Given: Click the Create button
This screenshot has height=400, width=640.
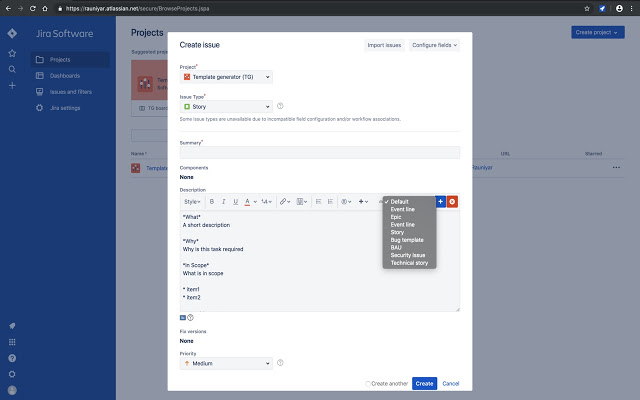Looking at the screenshot, I should point(424,384).
